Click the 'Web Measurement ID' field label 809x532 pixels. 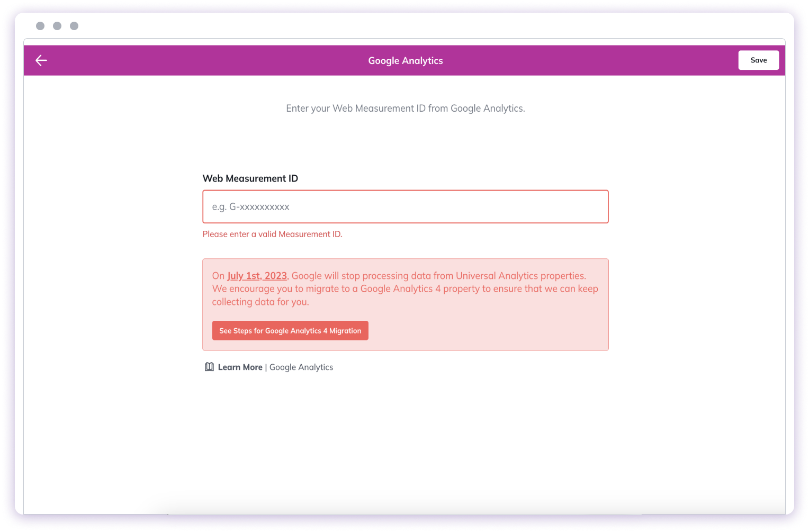(250, 178)
